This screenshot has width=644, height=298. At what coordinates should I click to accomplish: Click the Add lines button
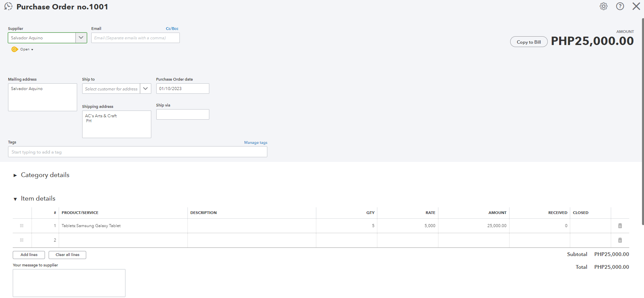29,255
